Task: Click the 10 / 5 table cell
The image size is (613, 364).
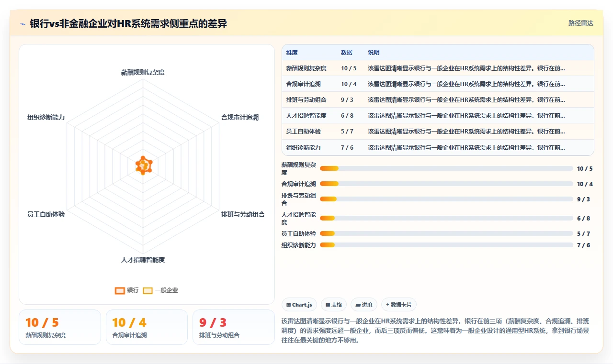Action: pos(349,68)
